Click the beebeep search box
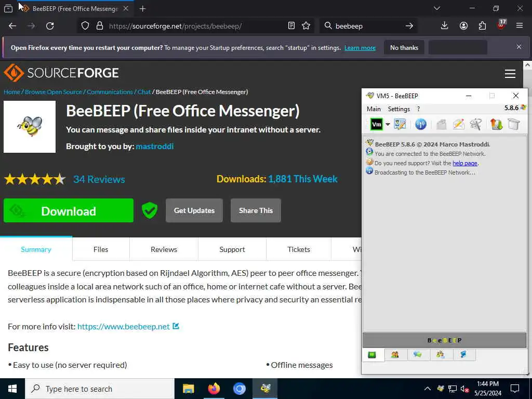532x399 pixels. click(367, 26)
